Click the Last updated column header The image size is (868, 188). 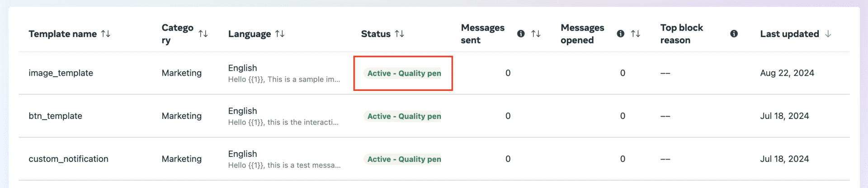pyautogui.click(x=789, y=34)
